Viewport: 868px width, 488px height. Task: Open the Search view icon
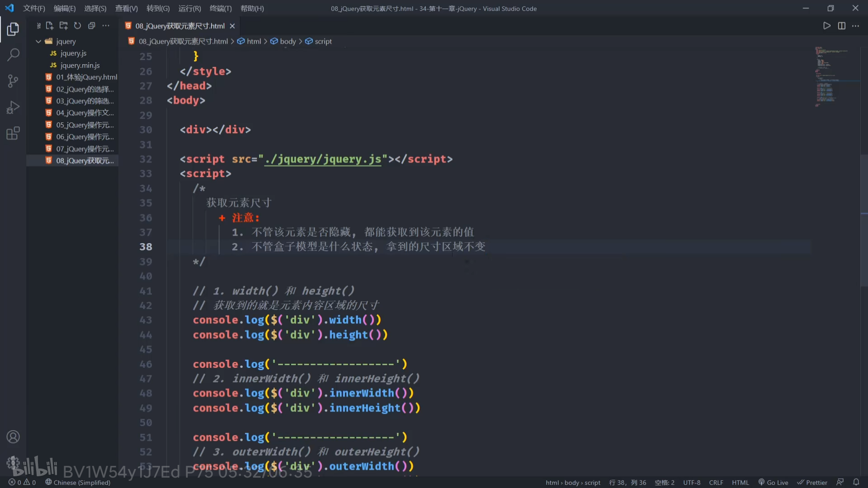tap(13, 55)
